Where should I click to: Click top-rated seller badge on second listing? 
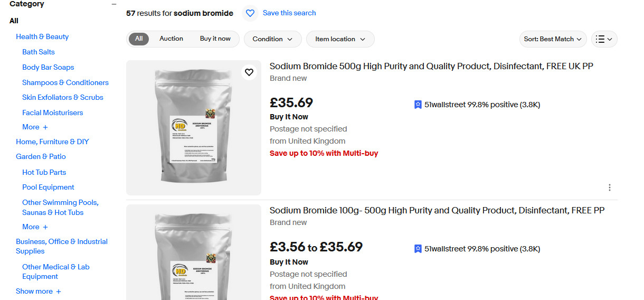pyautogui.click(x=418, y=249)
